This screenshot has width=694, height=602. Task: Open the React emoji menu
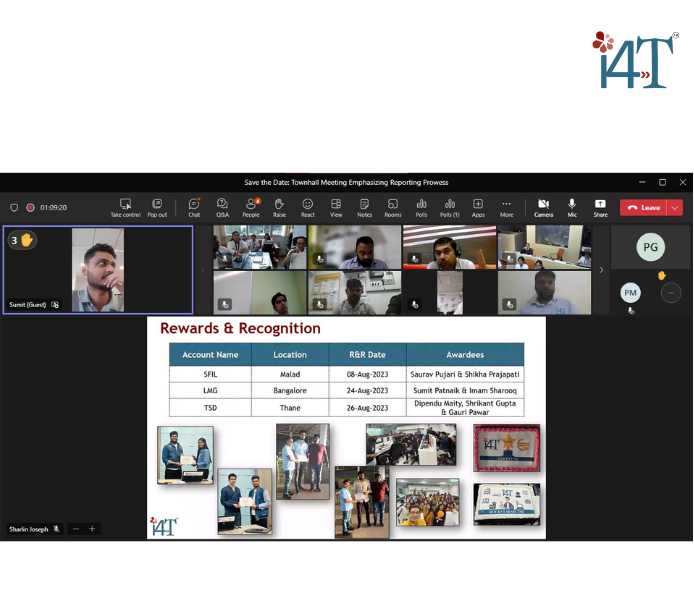pos(308,208)
